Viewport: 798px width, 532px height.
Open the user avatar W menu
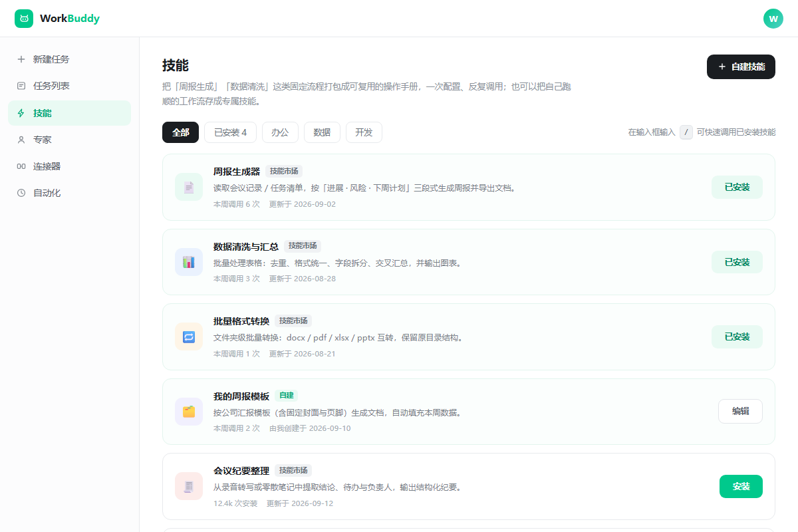coord(773,19)
